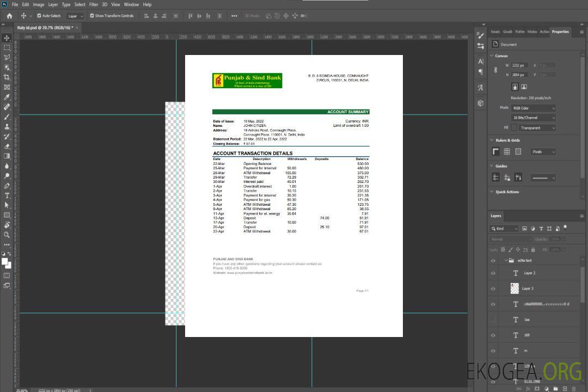Image resolution: width=588 pixels, height=392 pixels.
Task: Click the Home icon in options bar
Action: click(9, 16)
